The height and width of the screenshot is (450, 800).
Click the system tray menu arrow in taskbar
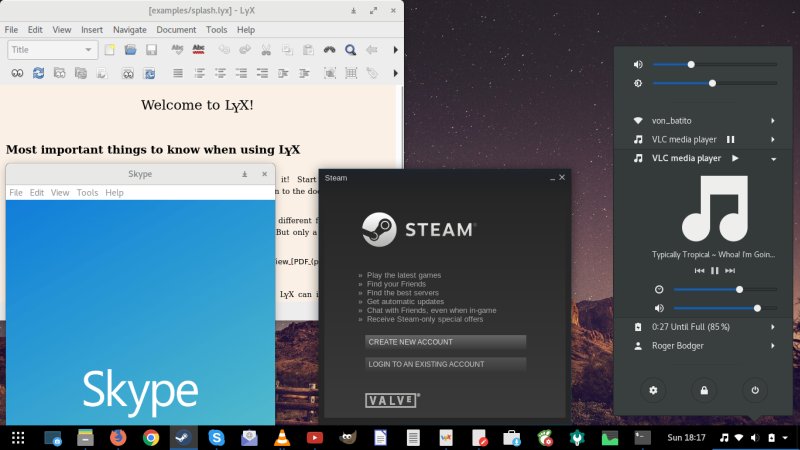785,438
